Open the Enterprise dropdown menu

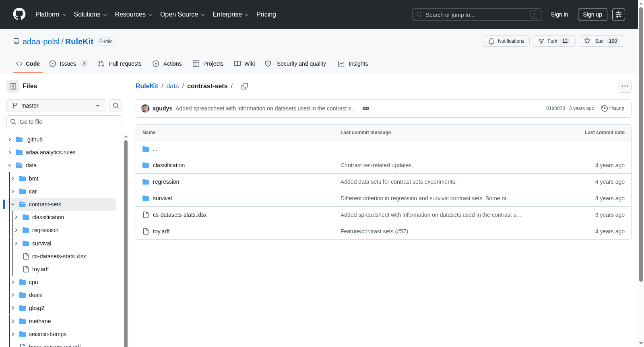coord(231,15)
